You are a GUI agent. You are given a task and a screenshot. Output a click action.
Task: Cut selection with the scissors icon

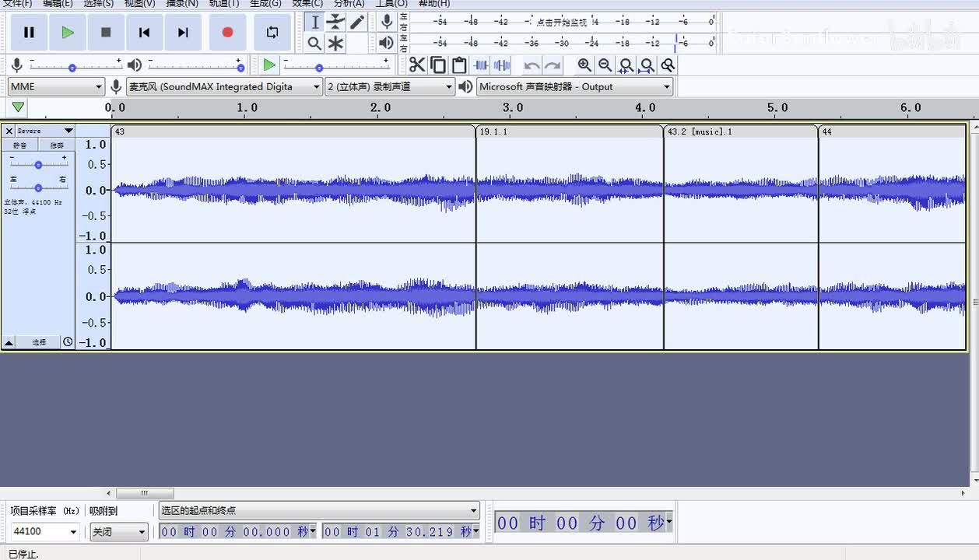(x=417, y=65)
